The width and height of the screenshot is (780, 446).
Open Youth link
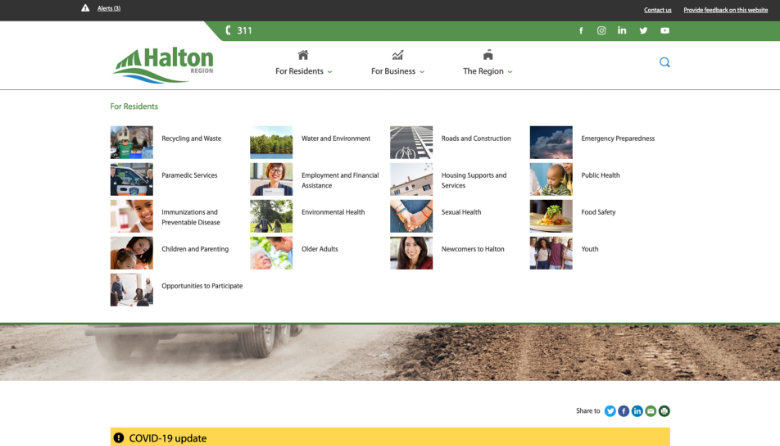pos(589,249)
